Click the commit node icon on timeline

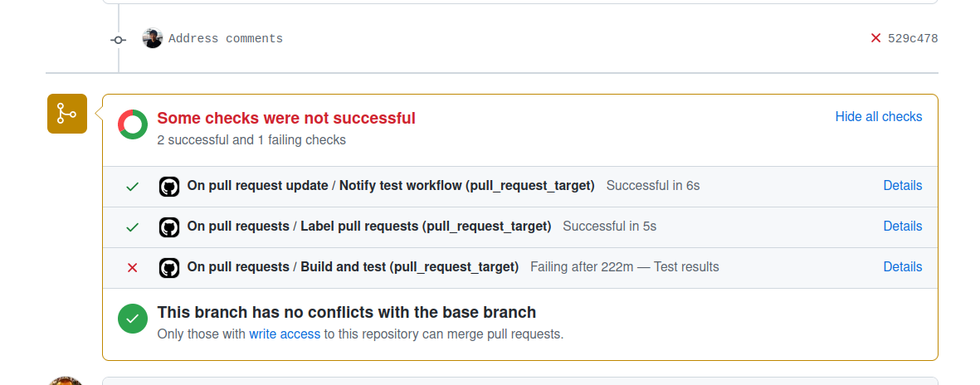[x=119, y=39]
